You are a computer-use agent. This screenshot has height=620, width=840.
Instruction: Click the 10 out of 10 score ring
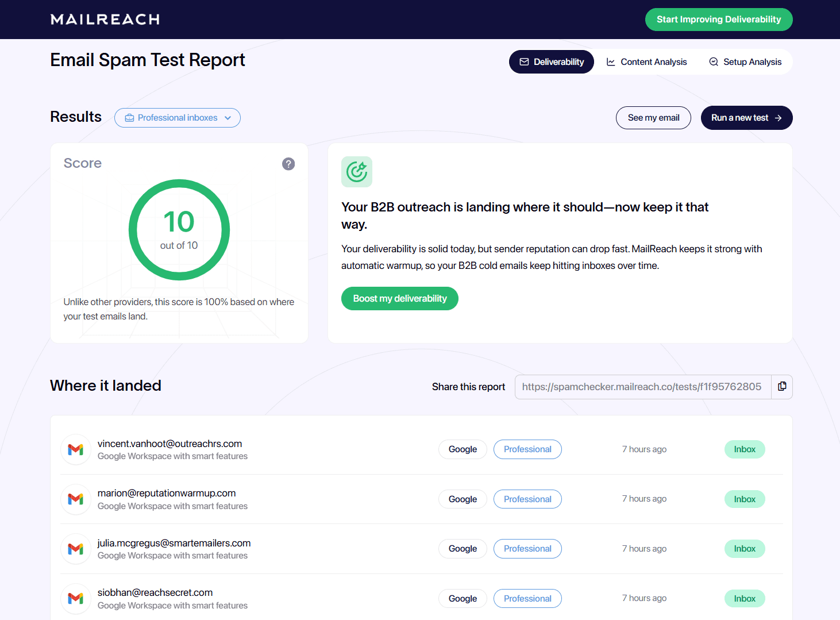[179, 230]
